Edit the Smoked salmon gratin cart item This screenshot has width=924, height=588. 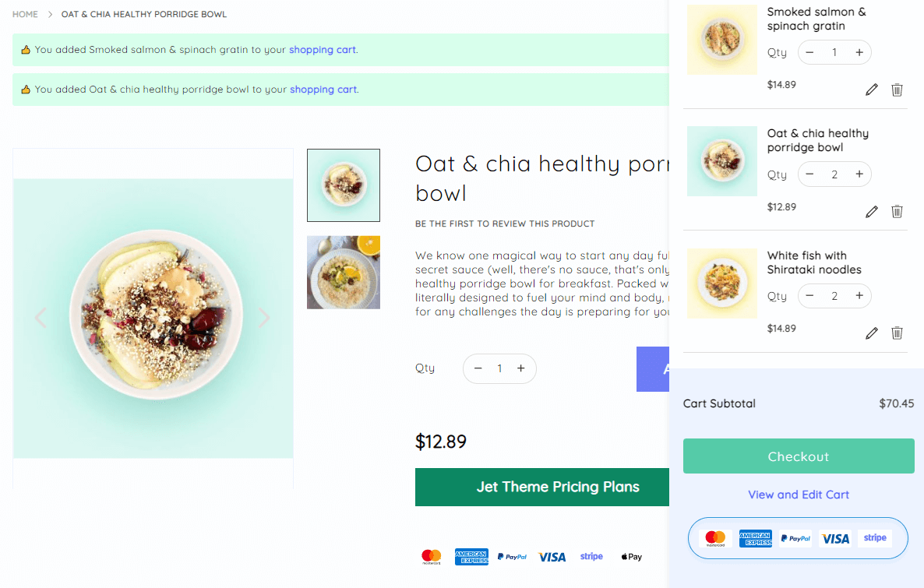[872, 90]
